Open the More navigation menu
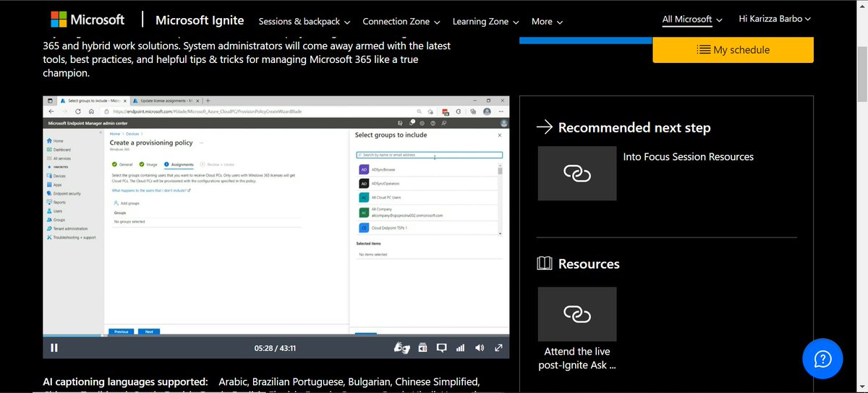The height and width of the screenshot is (393, 868). point(547,21)
